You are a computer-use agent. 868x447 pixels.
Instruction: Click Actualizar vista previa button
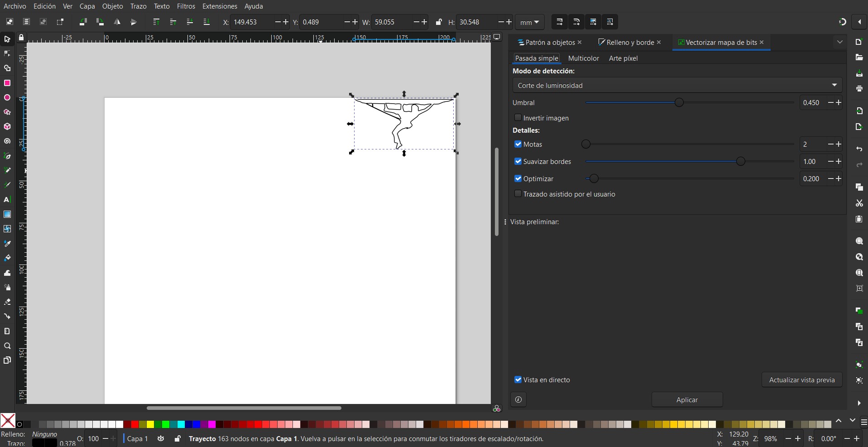coord(802,380)
